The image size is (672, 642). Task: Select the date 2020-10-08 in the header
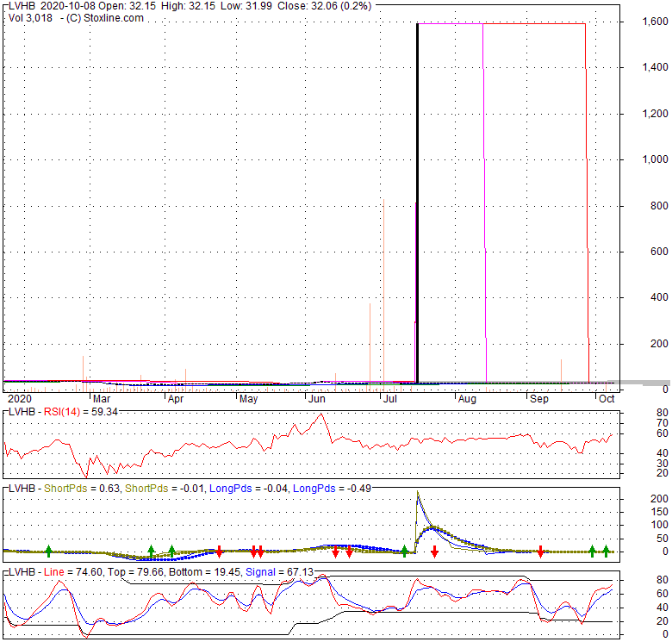(x=68, y=6)
